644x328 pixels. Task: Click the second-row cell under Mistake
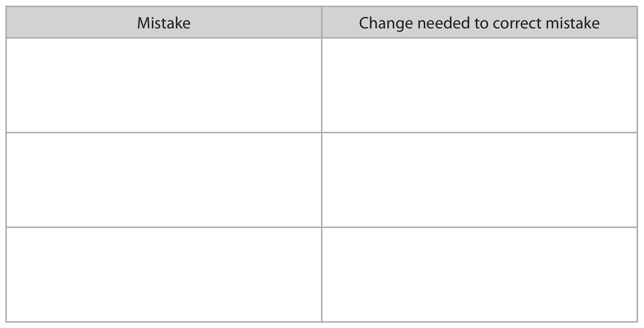click(164, 180)
